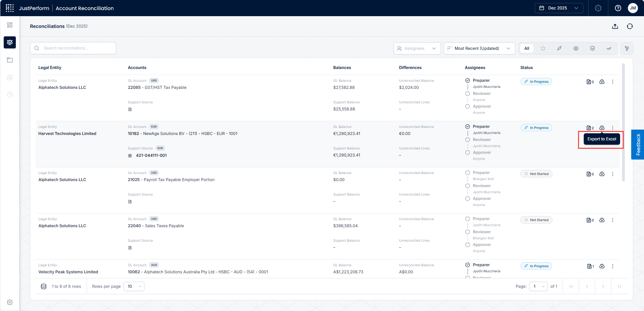Open comments icon for account 22040 row
Screen dimensions: 644x311
(x=590, y=220)
